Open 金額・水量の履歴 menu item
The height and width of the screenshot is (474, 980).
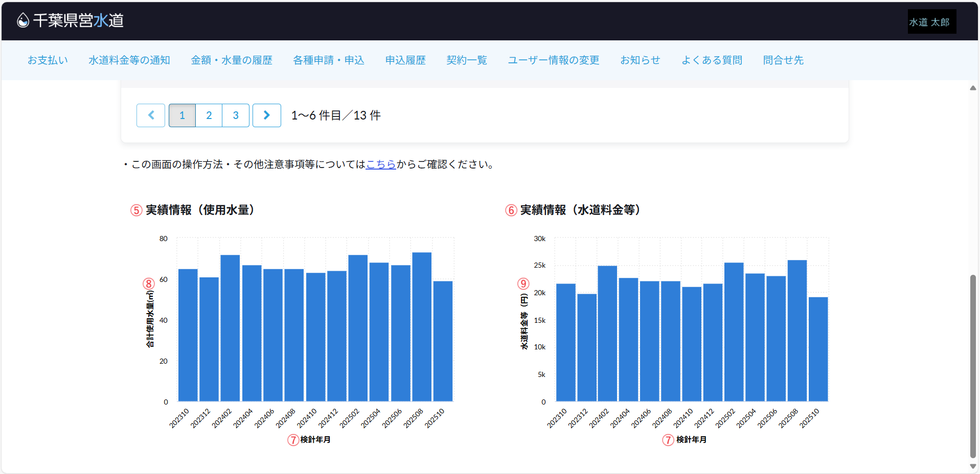[x=232, y=60]
